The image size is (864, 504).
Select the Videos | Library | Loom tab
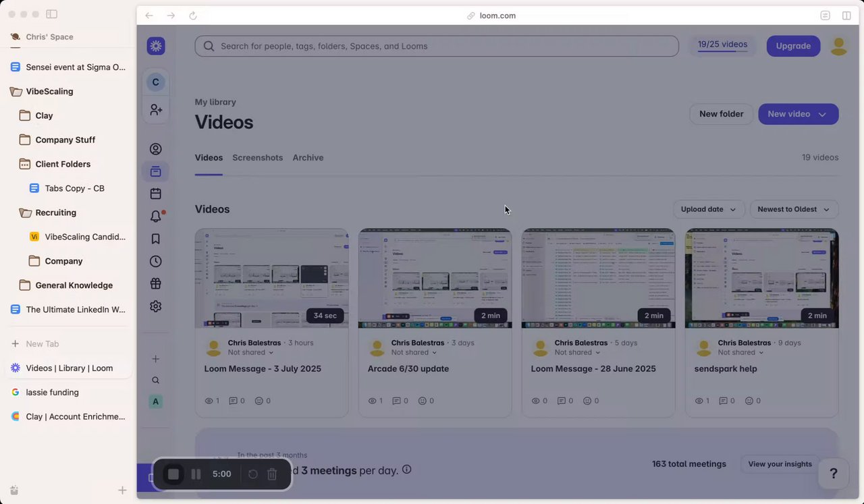click(67, 368)
